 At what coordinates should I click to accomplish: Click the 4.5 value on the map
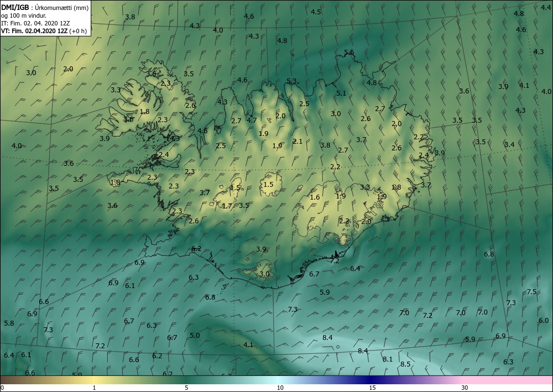pyautogui.click(x=316, y=12)
